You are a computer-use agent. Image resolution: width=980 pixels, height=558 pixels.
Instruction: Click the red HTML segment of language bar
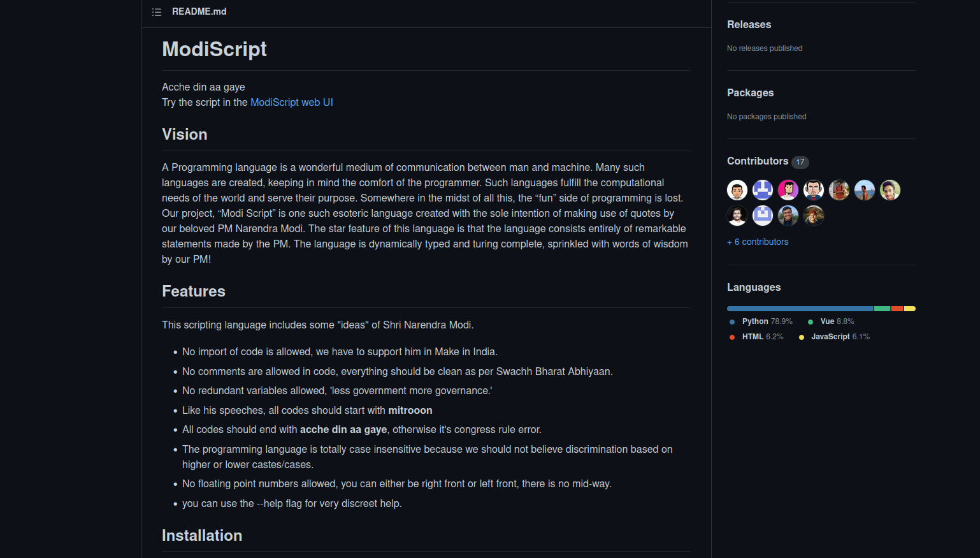click(897, 309)
